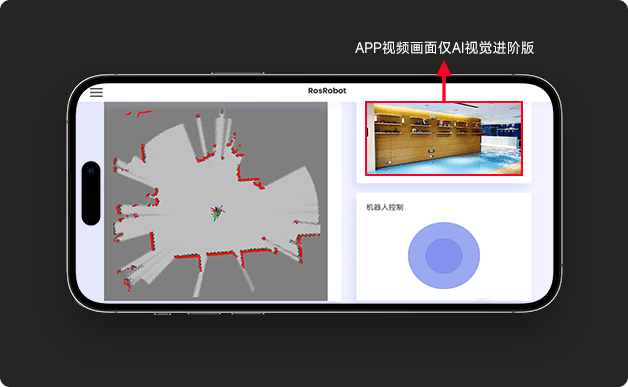Tap the joystick inner knob
The image size is (628, 387).
point(444,256)
